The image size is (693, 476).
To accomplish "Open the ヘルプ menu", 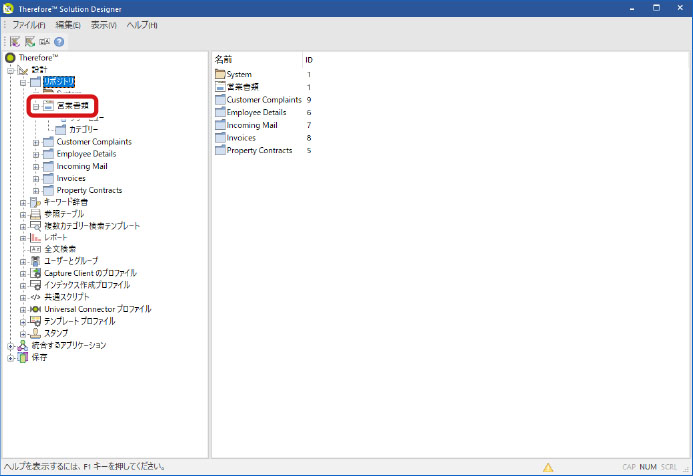I will [142, 24].
